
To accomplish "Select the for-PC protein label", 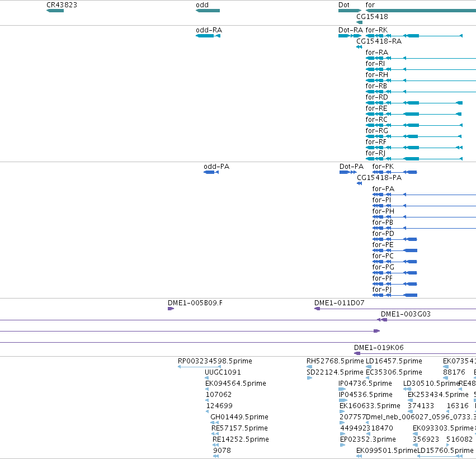I will point(383,256).
